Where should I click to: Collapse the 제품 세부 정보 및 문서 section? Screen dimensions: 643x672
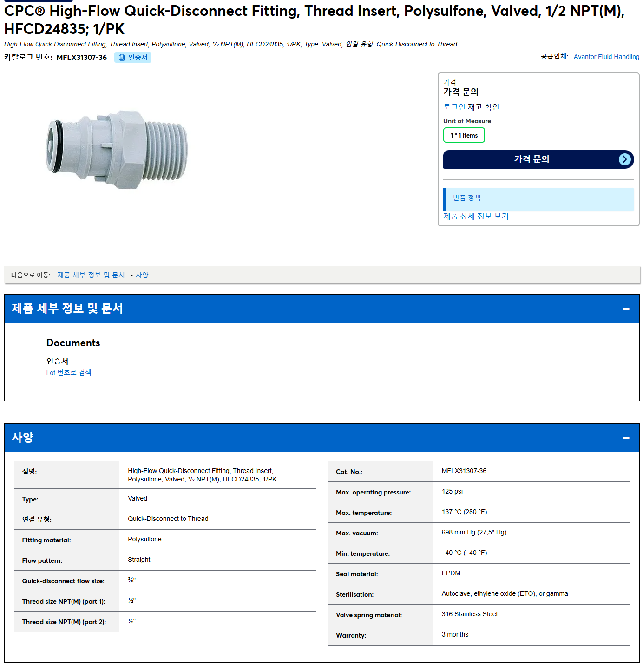(x=626, y=309)
